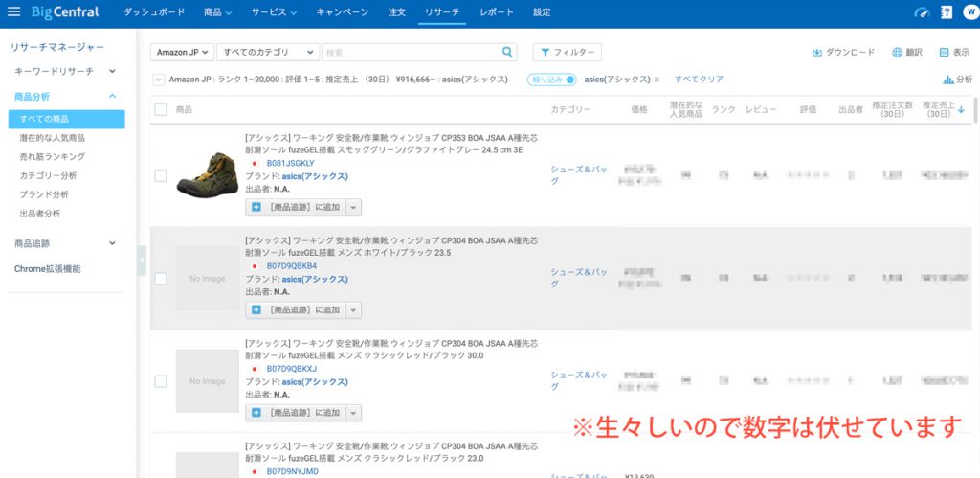Open ブランド分析 in sidebar
This screenshot has width=980, height=478.
(44, 194)
